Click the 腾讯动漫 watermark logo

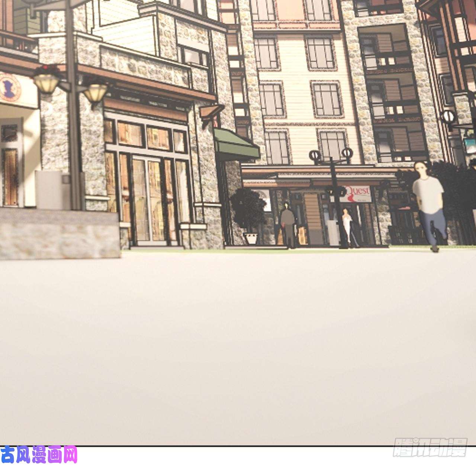pos(430,448)
